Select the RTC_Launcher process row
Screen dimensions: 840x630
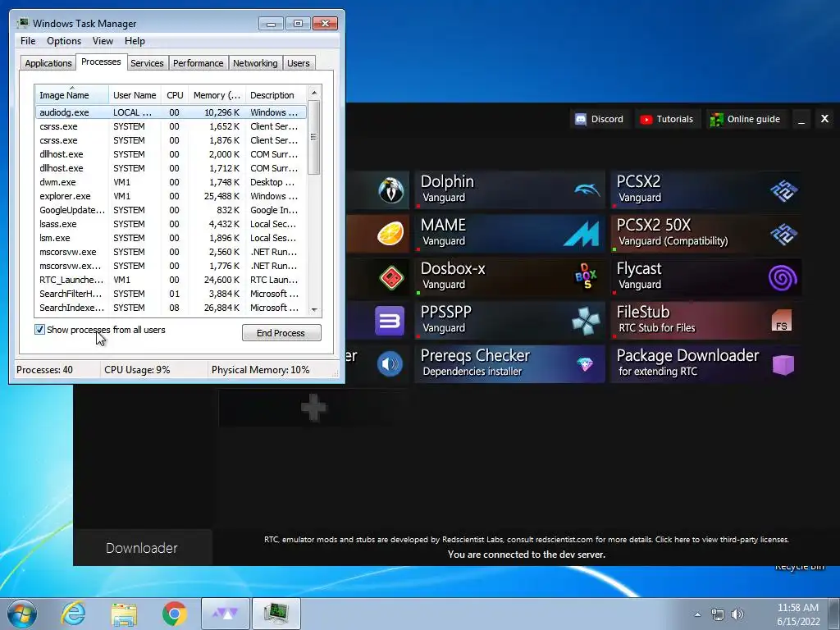(171, 280)
